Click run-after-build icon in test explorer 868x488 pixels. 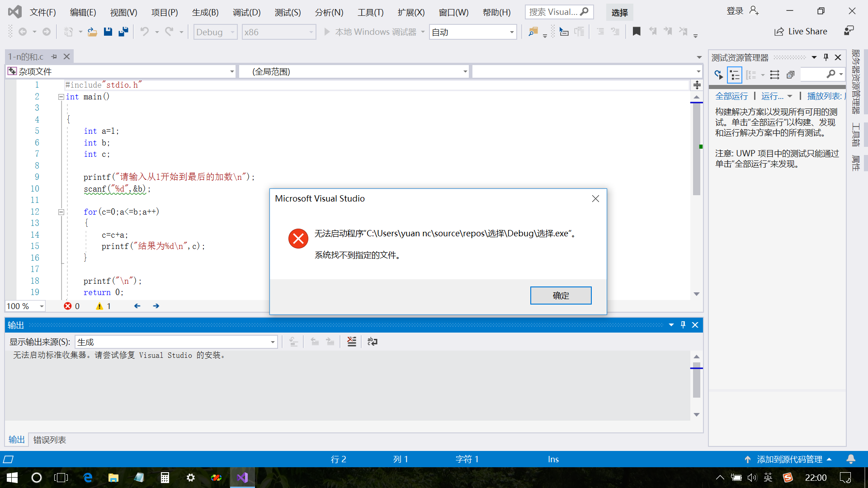[x=718, y=75]
